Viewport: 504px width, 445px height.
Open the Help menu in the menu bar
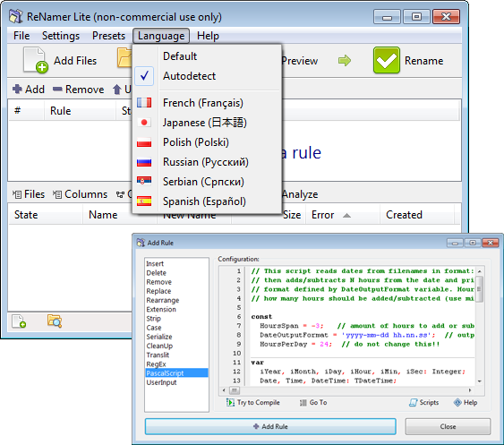(208, 36)
